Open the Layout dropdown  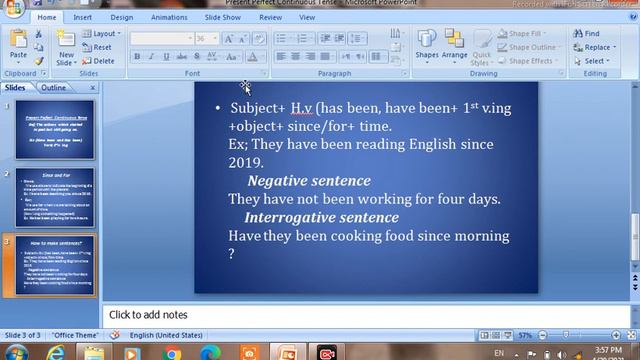click(x=102, y=33)
